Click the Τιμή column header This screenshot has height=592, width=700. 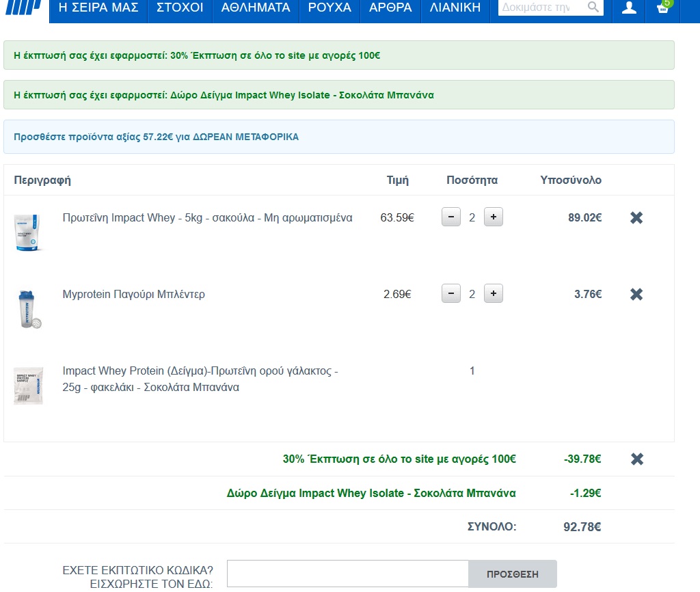pos(397,180)
